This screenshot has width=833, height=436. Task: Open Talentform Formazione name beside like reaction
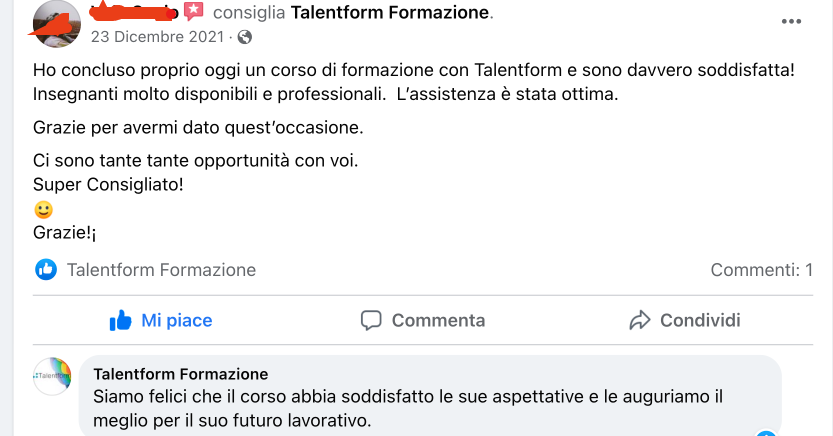click(161, 270)
